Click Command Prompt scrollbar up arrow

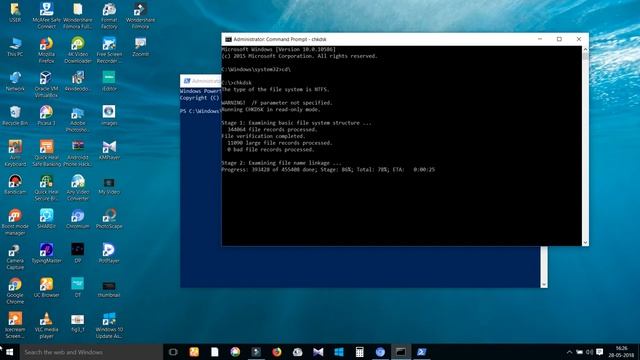pyautogui.click(x=585, y=49)
